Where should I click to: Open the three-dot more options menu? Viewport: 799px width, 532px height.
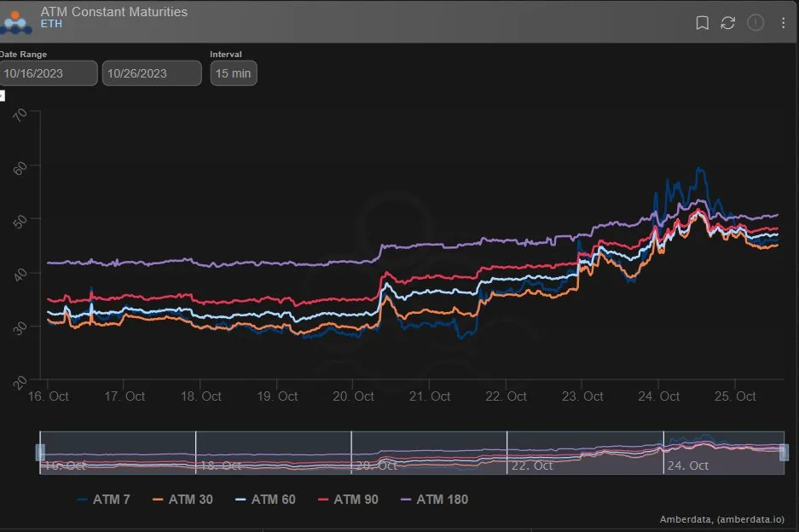[783, 23]
